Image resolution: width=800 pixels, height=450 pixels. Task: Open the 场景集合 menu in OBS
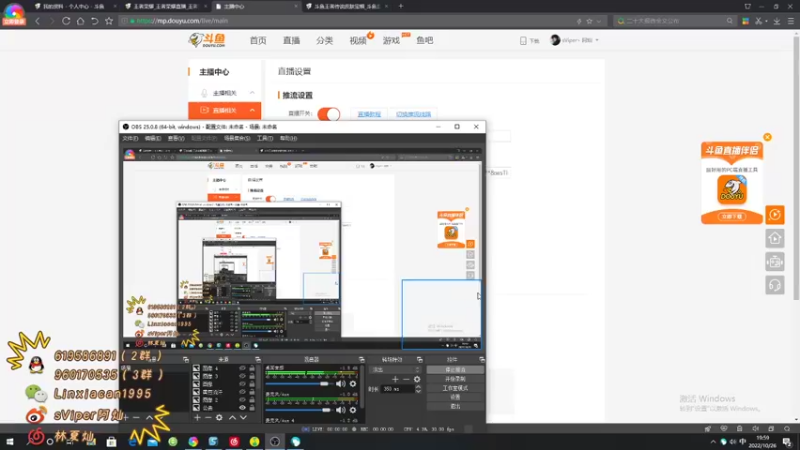(x=237, y=138)
